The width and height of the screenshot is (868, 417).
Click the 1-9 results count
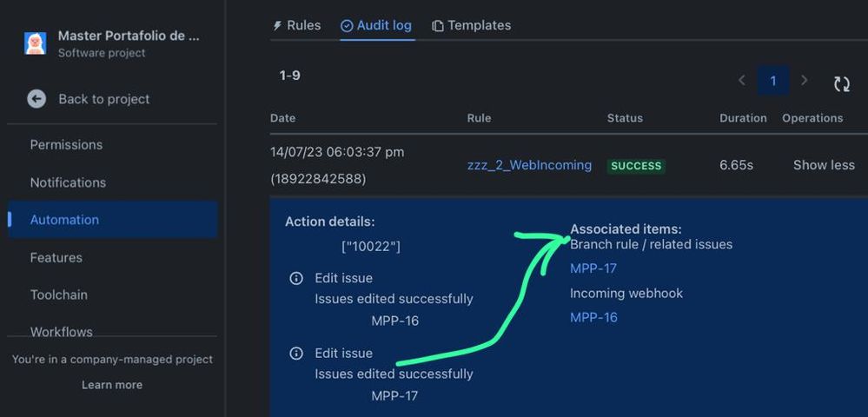coord(290,76)
